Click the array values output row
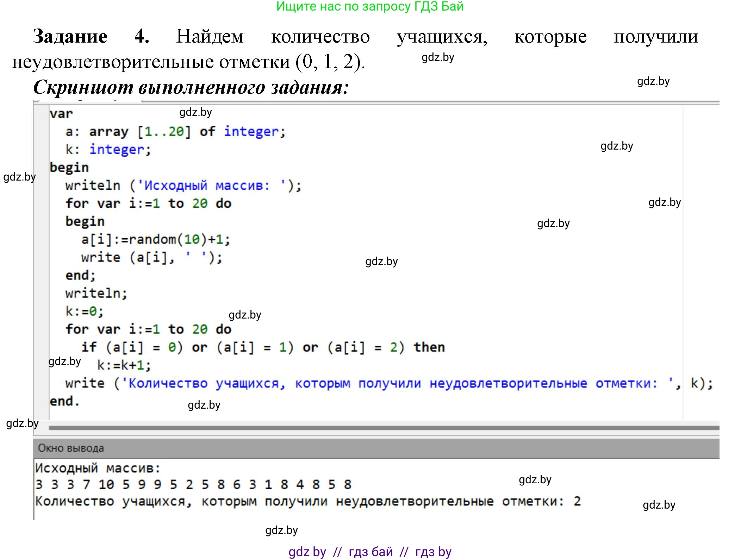This screenshot has height=560, width=741. click(190, 484)
